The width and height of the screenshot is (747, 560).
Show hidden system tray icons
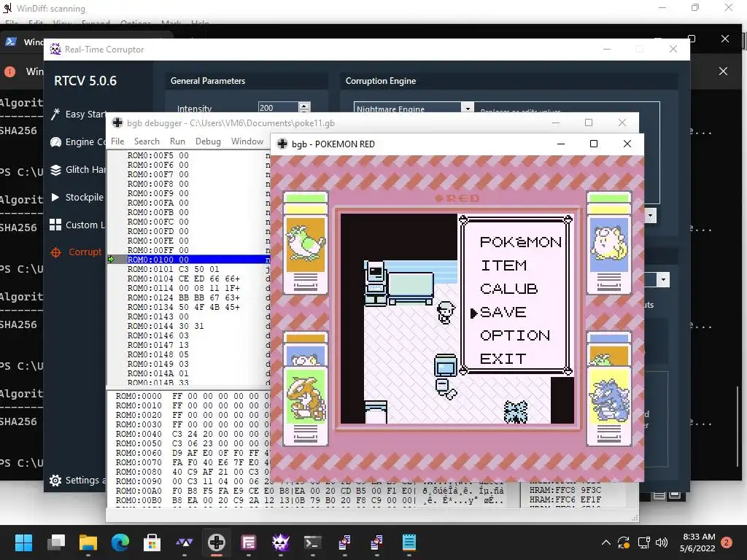[x=606, y=542]
